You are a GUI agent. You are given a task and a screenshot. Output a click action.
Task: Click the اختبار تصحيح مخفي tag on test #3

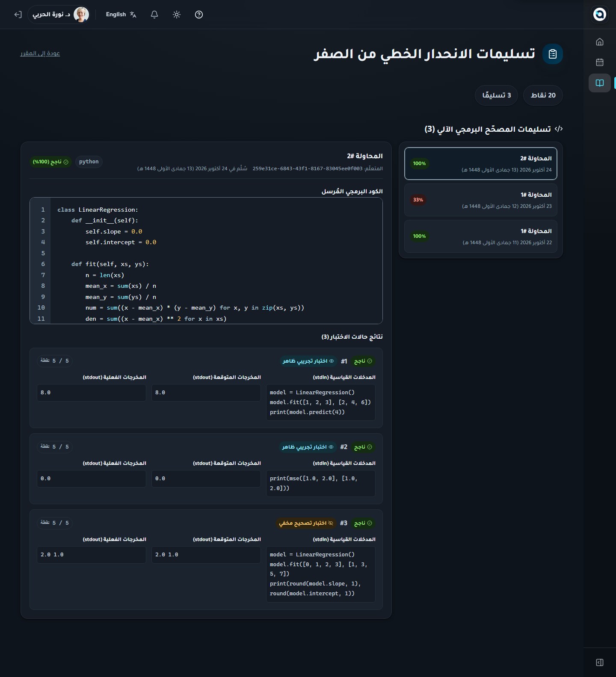306,523
